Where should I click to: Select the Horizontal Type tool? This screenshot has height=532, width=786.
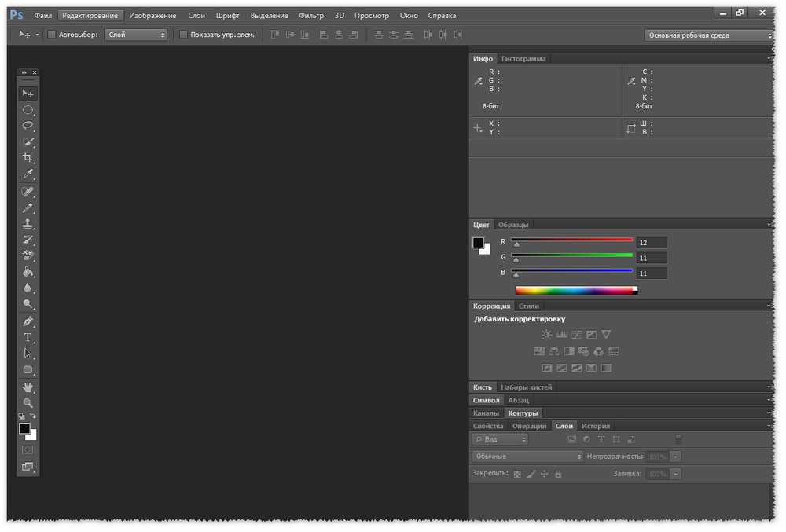tap(28, 337)
